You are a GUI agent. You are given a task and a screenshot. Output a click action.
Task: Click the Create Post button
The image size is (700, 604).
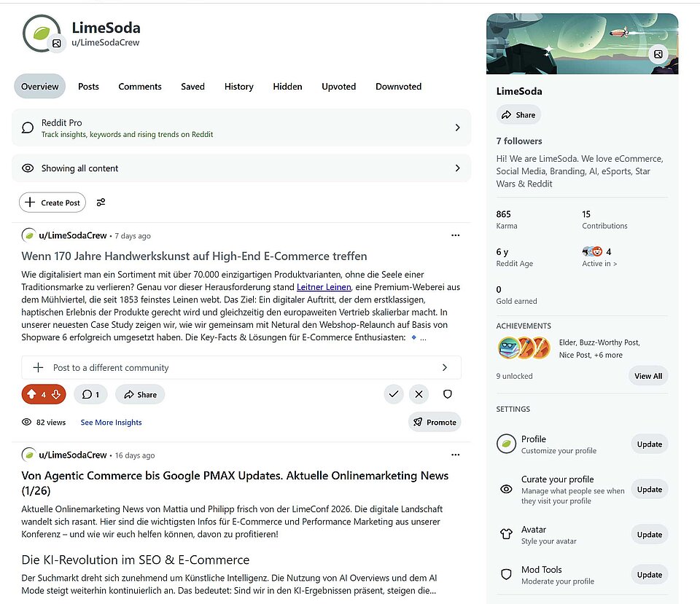(x=52, y=203)
